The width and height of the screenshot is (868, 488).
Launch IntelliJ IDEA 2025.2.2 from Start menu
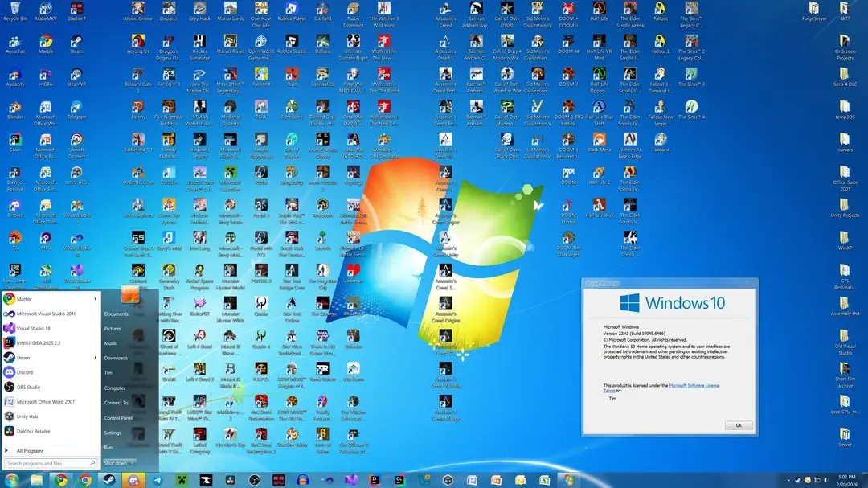point(51,342)
